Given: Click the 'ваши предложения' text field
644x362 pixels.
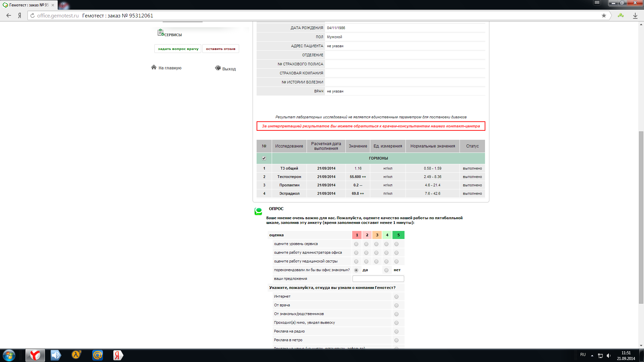Looking at the screenshot, I should (x=378, y=279).
